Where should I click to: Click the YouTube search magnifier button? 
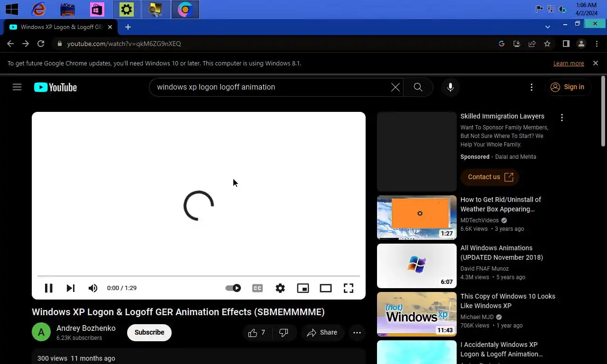click(418, 87)
